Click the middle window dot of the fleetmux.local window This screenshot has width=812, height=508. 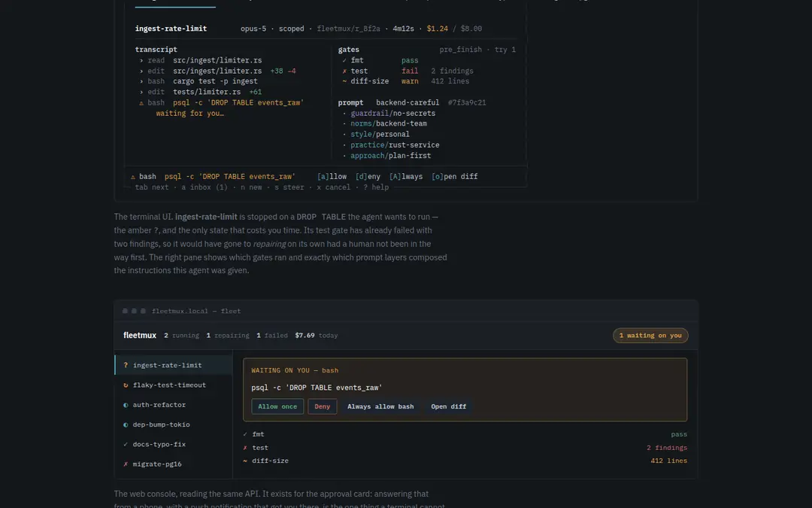[x=134, y=311]
